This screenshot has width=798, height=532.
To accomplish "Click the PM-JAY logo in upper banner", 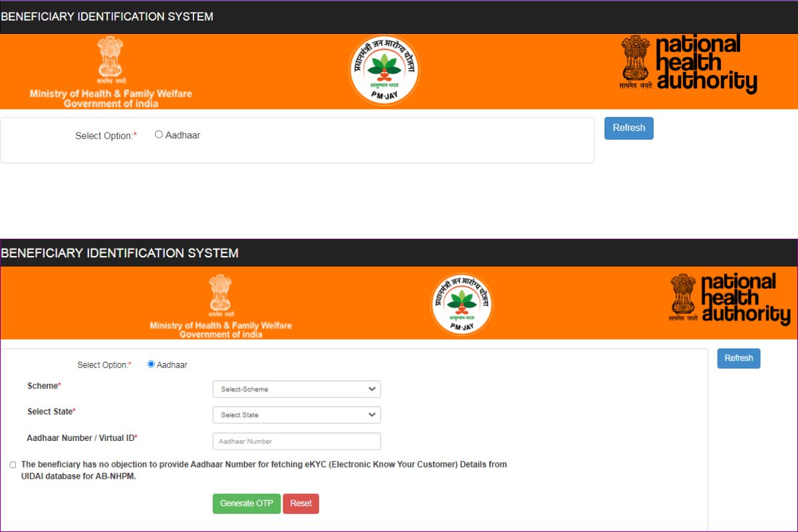I will pyautogui.click(x=384, y=70).
